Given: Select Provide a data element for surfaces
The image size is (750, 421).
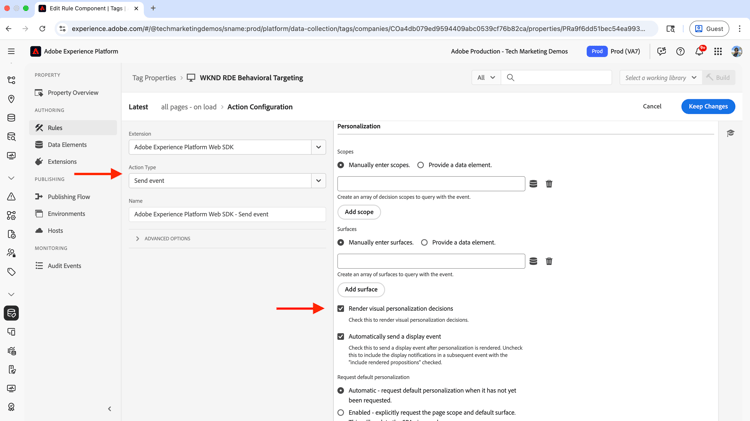Looking at the screenshot, I should (x=424, y=243).
